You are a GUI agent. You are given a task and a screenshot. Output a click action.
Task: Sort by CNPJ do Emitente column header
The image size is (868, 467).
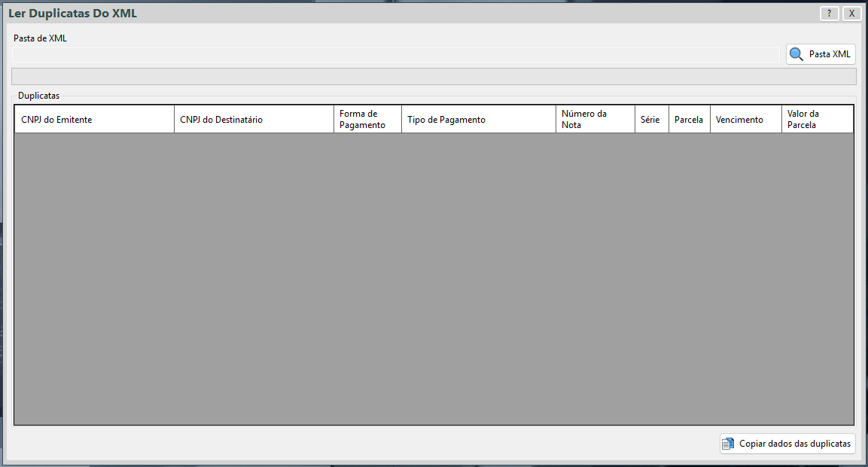point(94,120)
